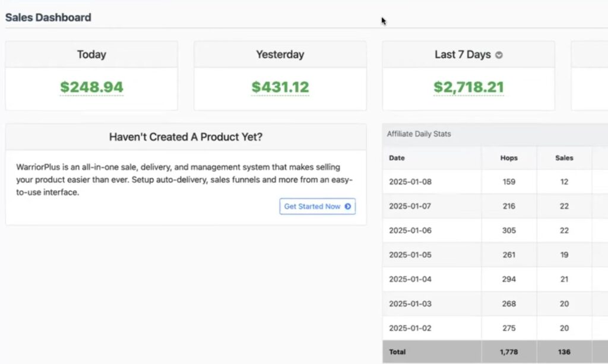The width and height of the screenshot is (608, 364).
Task: Select the 2025-01-02 date cell
Action: click(x=410, y=328)
